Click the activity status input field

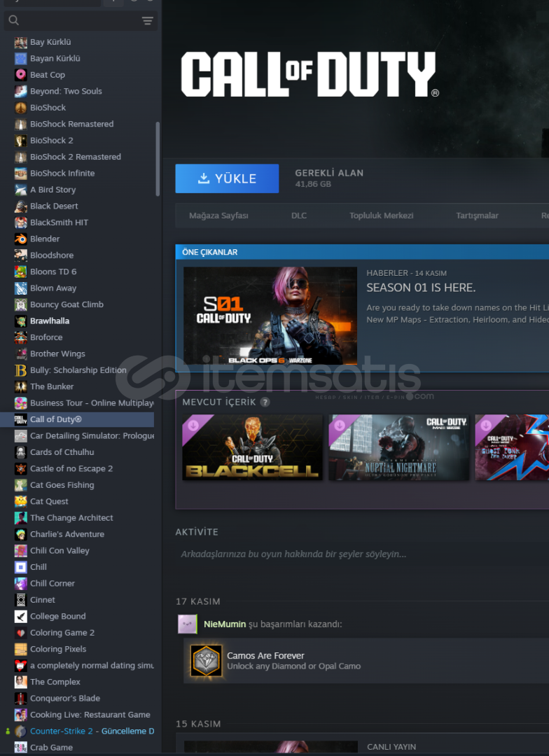(362, 554)
